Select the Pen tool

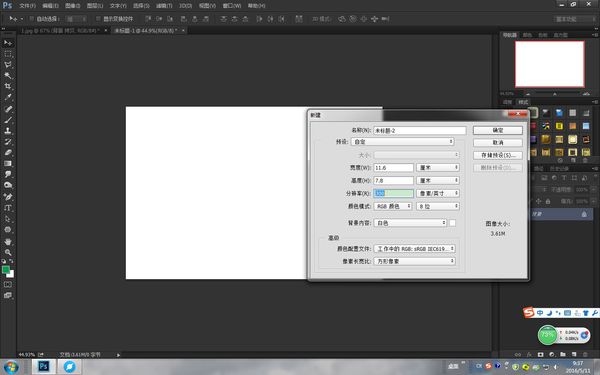pos(8,197)
